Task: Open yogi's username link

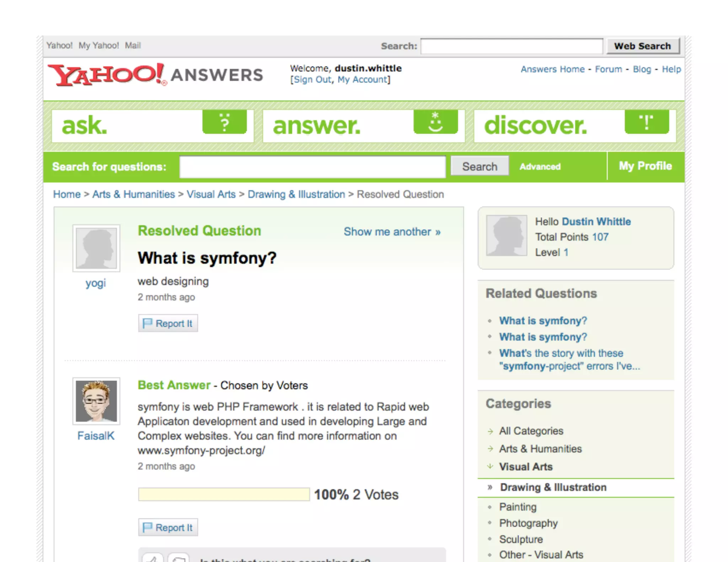Action: [x=96, y=283]
